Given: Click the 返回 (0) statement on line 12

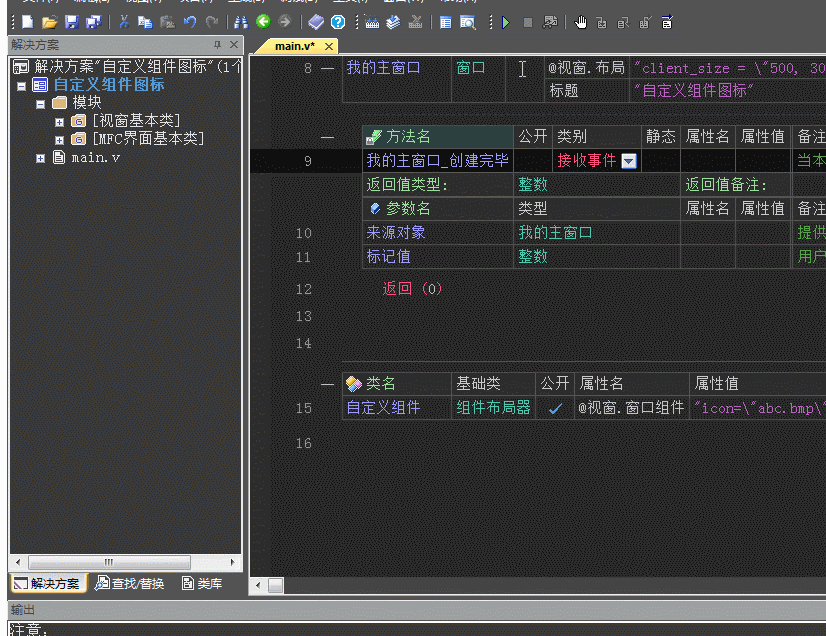Looking at the screenshot, I should click(412, 288).
